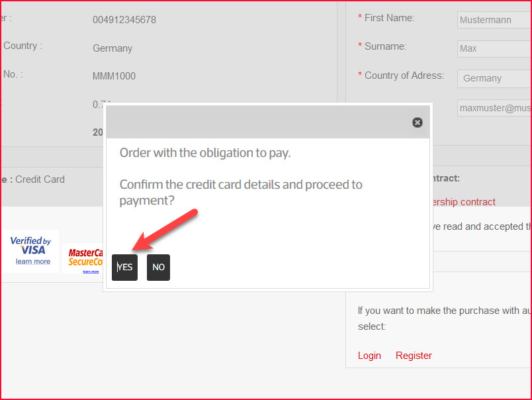Open the Country of Adress dropdown
Image resolution: width=532 pixels, height=400 pixels.
494,78
